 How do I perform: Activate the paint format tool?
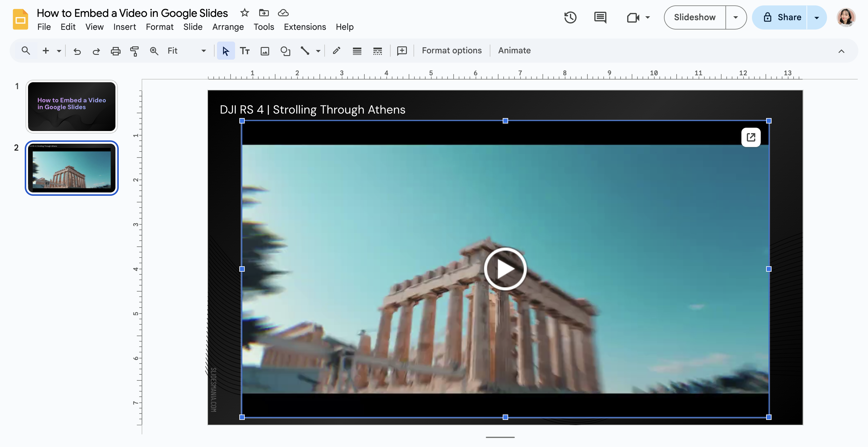tap(134, 51)
